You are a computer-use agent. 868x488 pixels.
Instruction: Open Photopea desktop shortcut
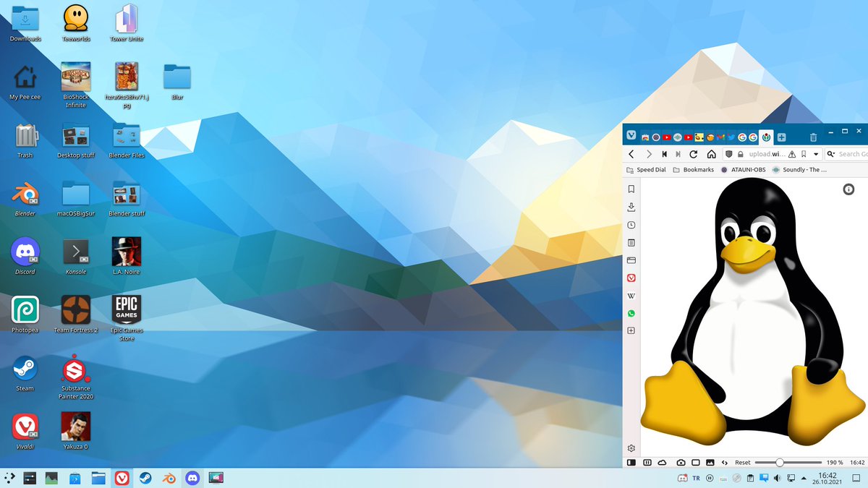(x=25, y=314)
